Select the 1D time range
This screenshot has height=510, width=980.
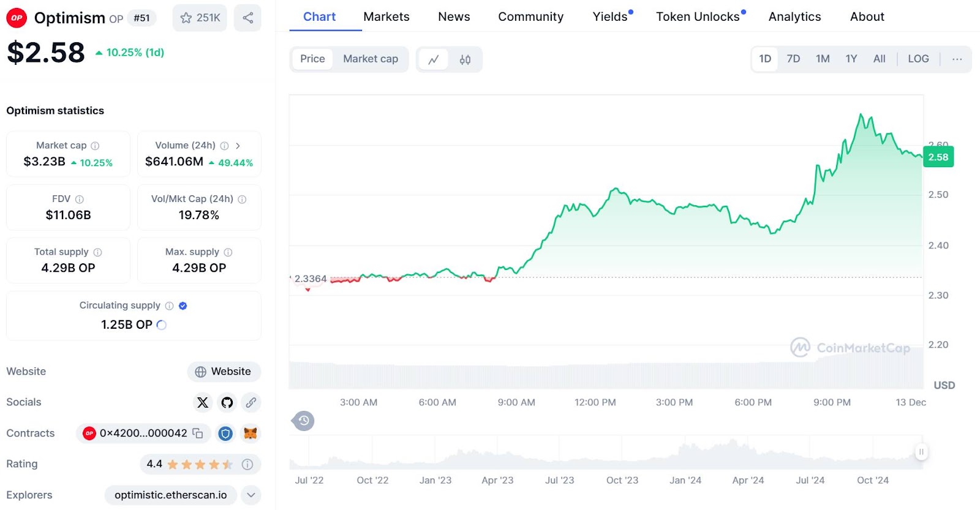point(765,59)
